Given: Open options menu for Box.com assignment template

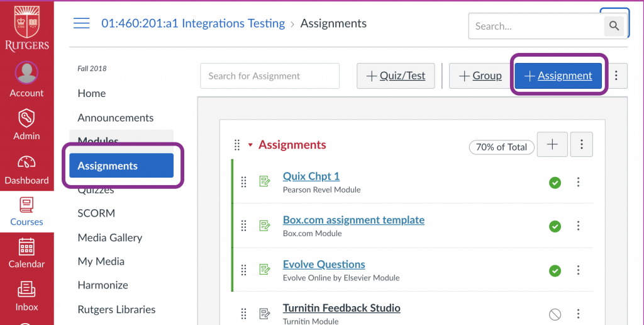Looking at the screenshot, I should (x=579, y=225).
